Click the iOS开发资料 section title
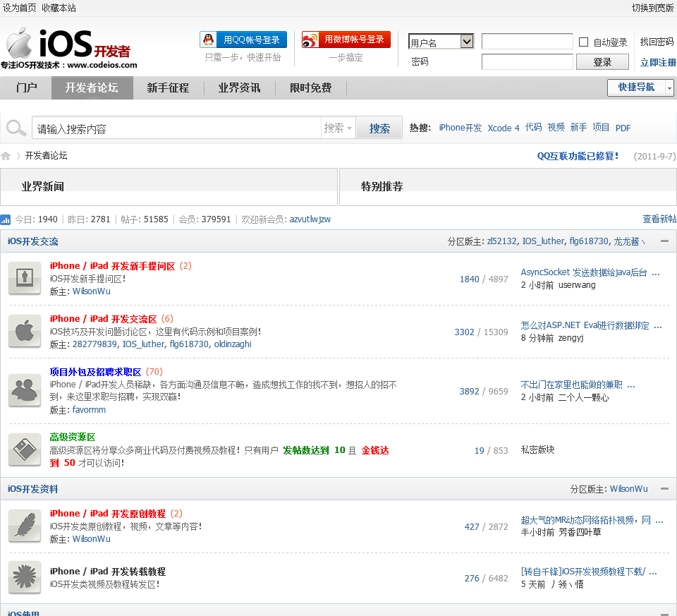677x616 pixels. [33, 489]
